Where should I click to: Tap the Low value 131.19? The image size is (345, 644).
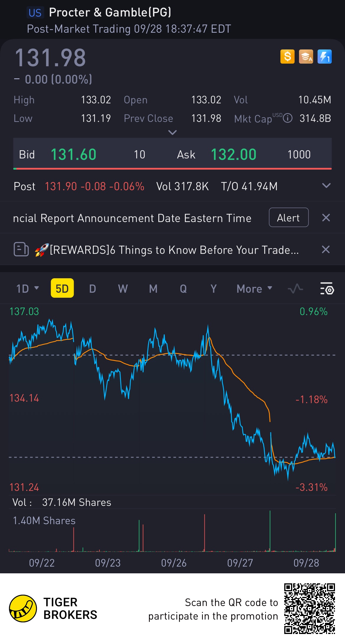(96, 118)
